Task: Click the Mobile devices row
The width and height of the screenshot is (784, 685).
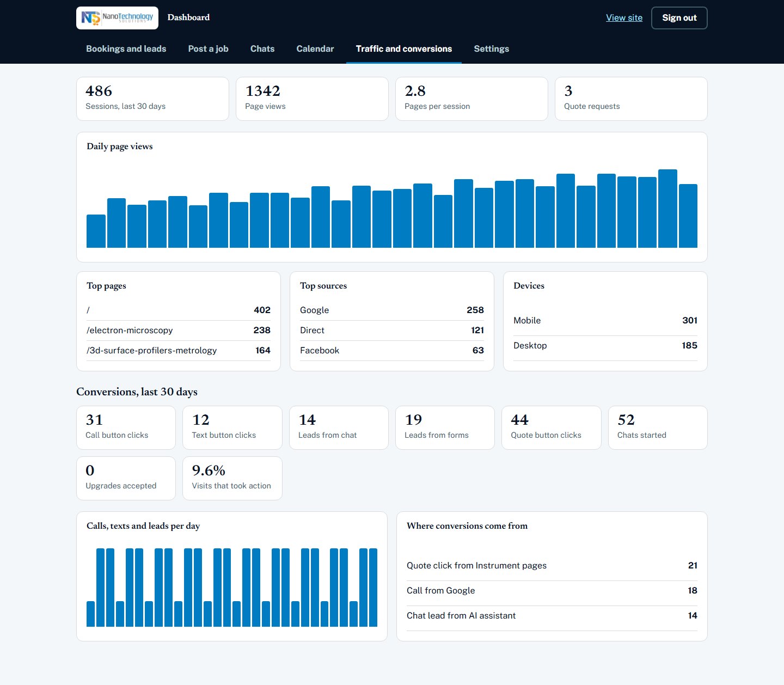Action: pos(605,321)
